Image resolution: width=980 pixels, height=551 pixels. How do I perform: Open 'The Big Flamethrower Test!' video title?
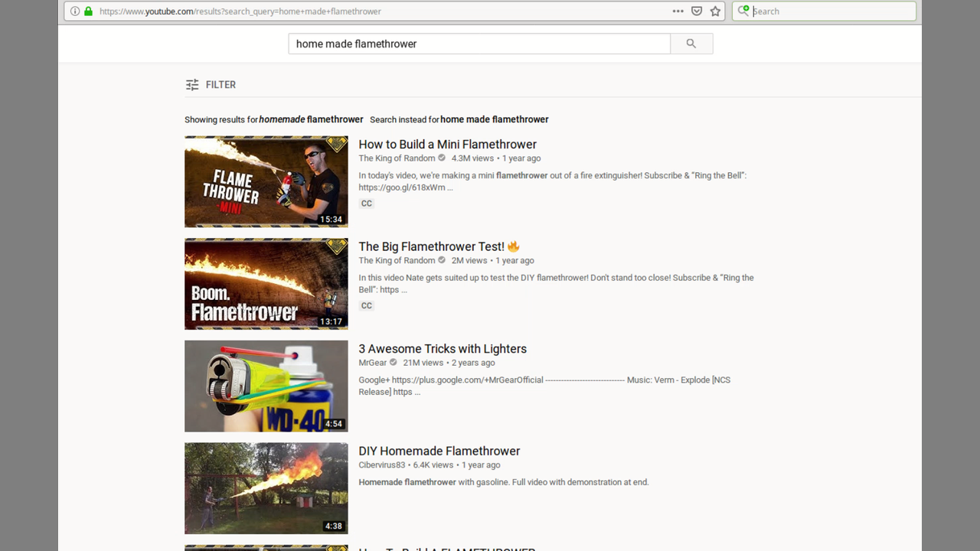(x=431, y=246)
